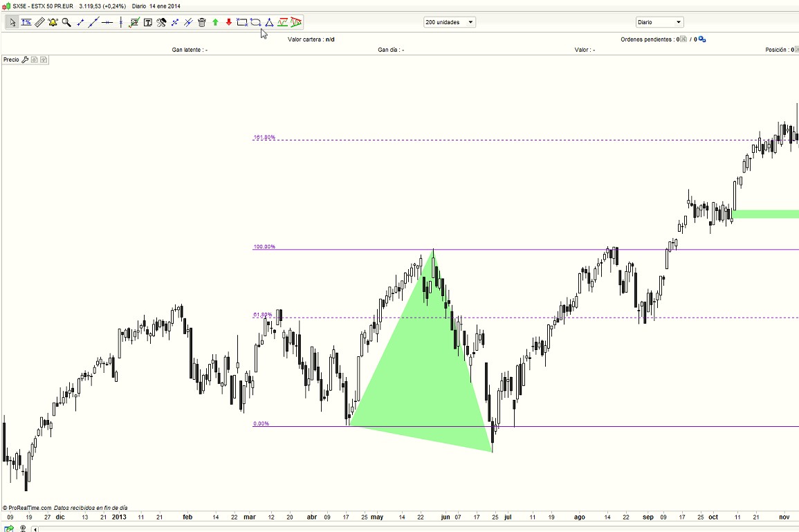Click the 3.119,53 (+0,24%) price text
799x532 pixels.
click(x=102, y=6)
